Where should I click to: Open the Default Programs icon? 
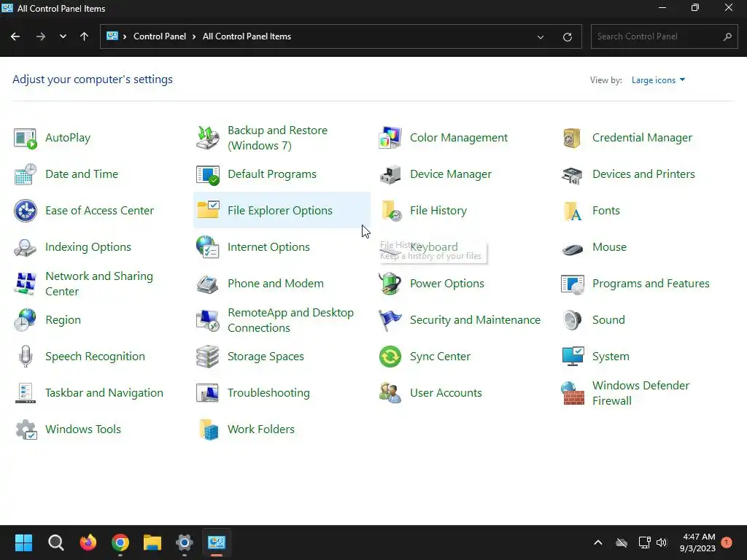pos(208,174)
